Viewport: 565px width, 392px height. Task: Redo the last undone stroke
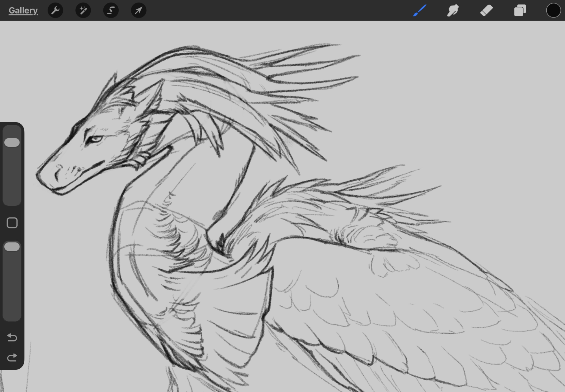coord(12,358)
